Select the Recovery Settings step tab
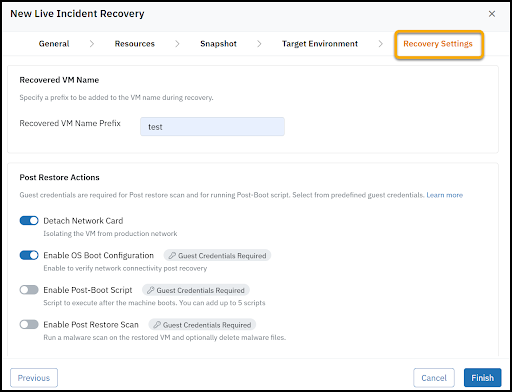Image resolution: width=512 pixels, height=392 pixels. 438,44
